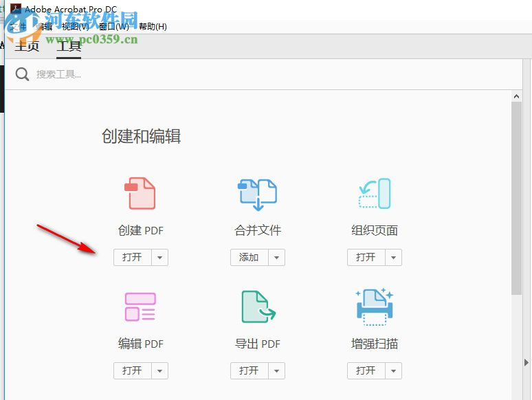The width and height of the screenshot is (532, 400).
Task: Expand the right side panel arrow
Action: [527, 362]
